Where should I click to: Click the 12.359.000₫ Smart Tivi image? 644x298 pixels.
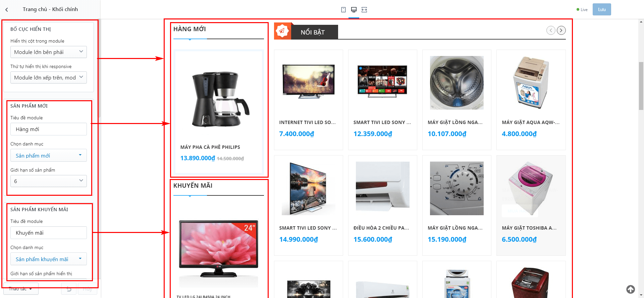point(383,81)
